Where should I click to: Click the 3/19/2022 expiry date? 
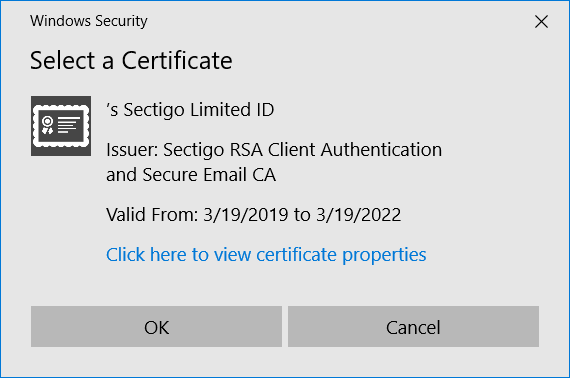[x=358, y=214]
